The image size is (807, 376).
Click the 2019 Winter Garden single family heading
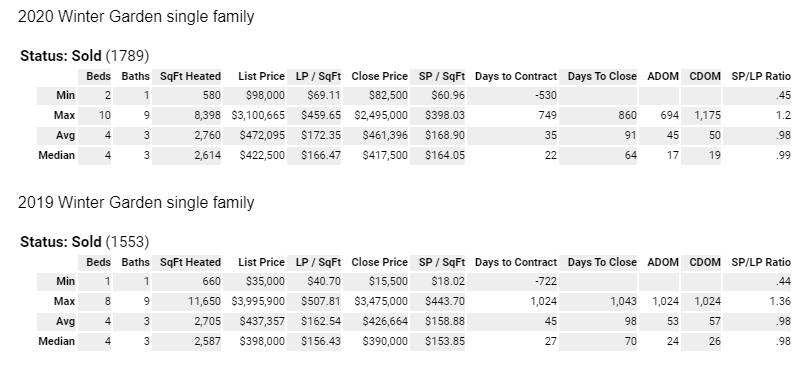pos(136,202)
